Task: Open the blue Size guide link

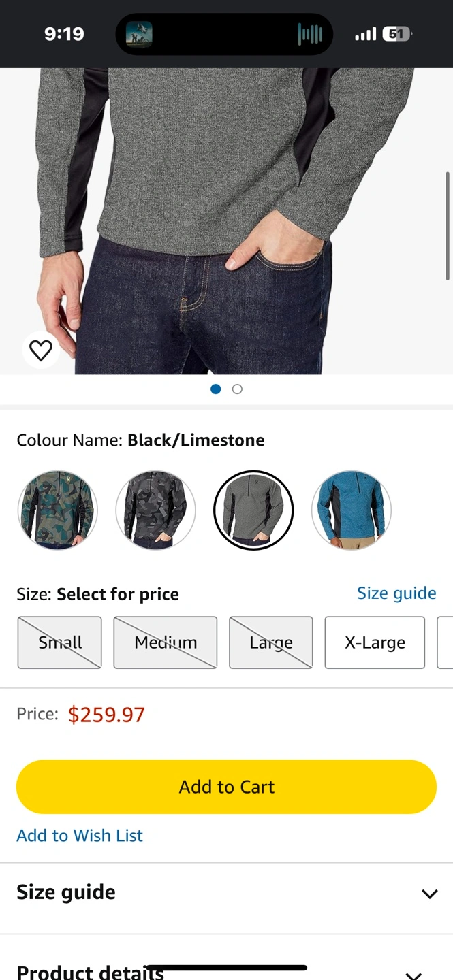Action: (x=396, y=593)
